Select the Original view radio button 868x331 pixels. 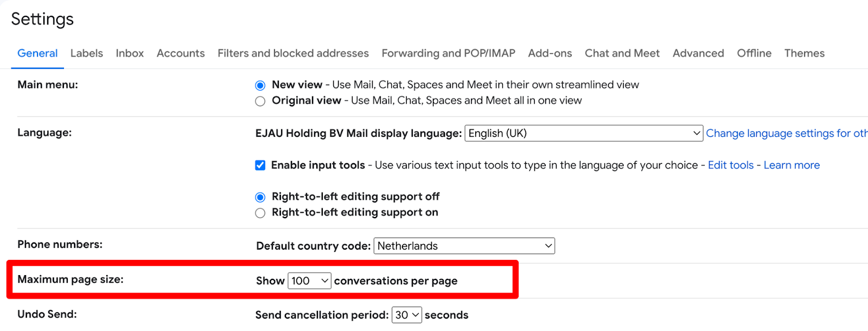coord(260,101)
